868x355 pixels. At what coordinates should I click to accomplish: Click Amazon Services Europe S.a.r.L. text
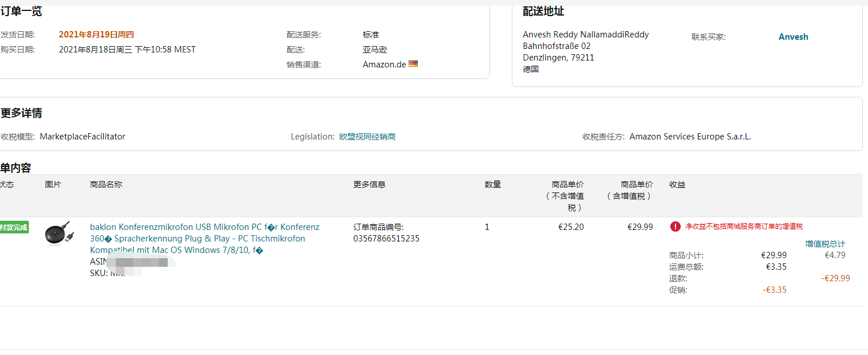(690, 137)
